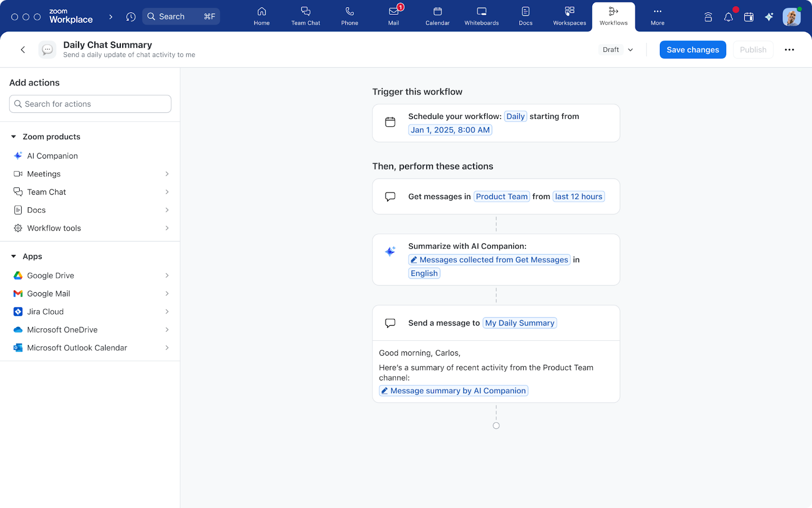Open the More menu in navigation
This screenshot has width=812, height=508.
(657, 16)
